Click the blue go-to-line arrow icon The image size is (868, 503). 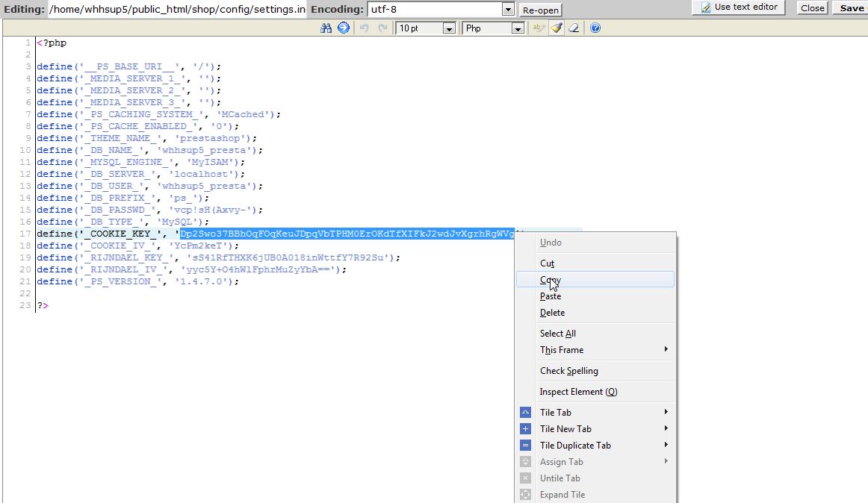343,28
